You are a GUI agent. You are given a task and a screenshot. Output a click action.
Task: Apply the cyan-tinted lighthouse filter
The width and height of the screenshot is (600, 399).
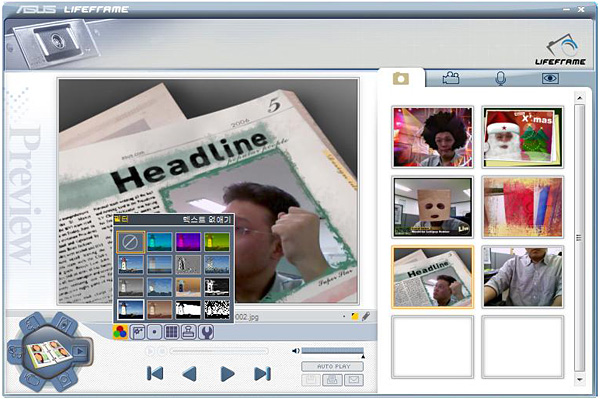click(x=160, y=242)
